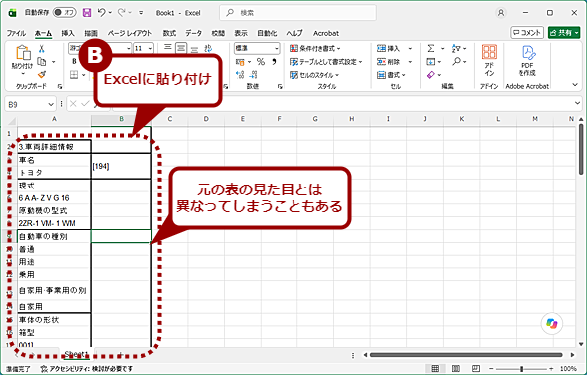
Task: Open セルのスタイル dropdown
Action: click(x=314, y=75)
